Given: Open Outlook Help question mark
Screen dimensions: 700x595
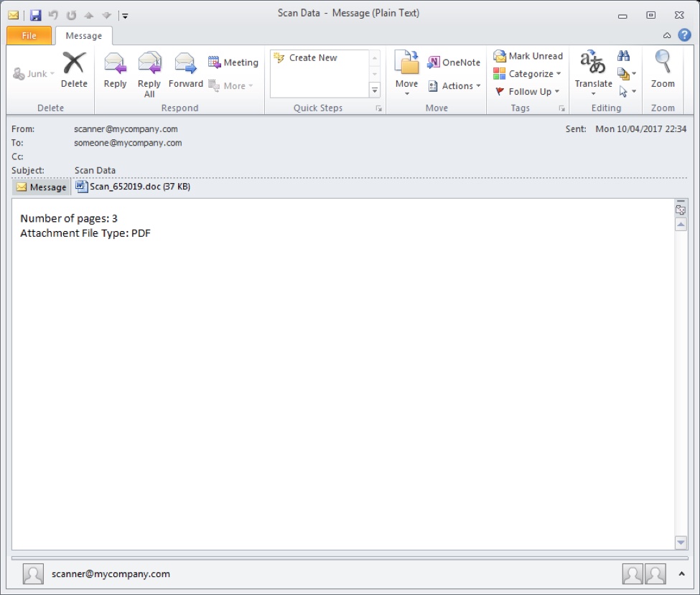Looking at the screenshot, I should 684,35.
